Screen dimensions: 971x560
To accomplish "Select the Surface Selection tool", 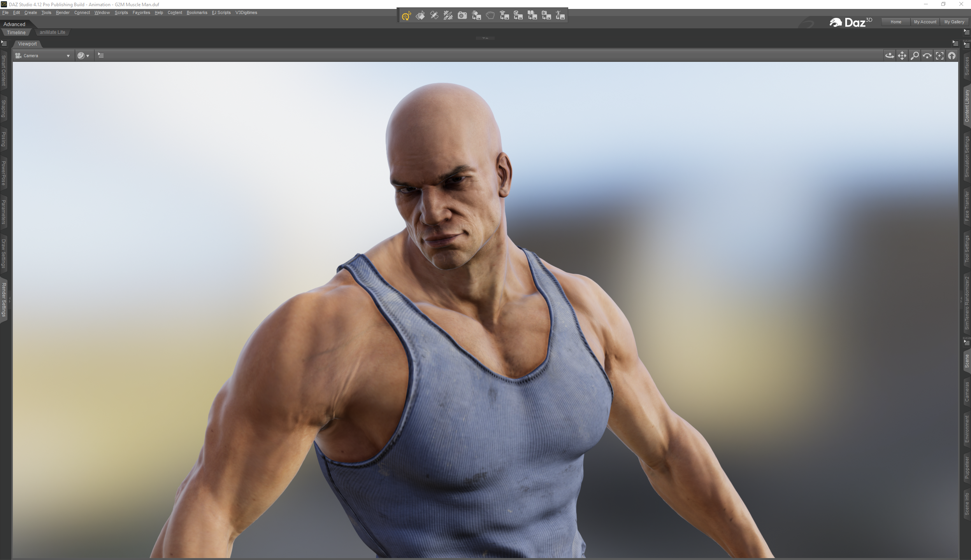I will click(420, 16).
